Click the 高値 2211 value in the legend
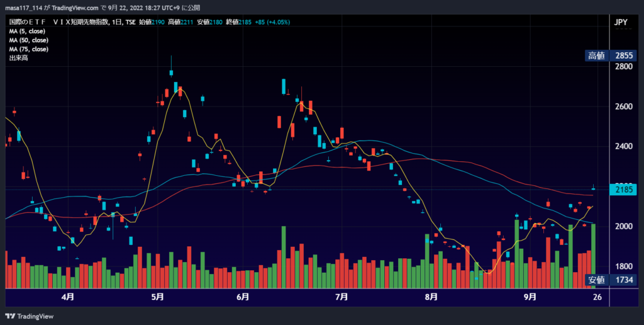The image size is (644, 325). (181, 22)
